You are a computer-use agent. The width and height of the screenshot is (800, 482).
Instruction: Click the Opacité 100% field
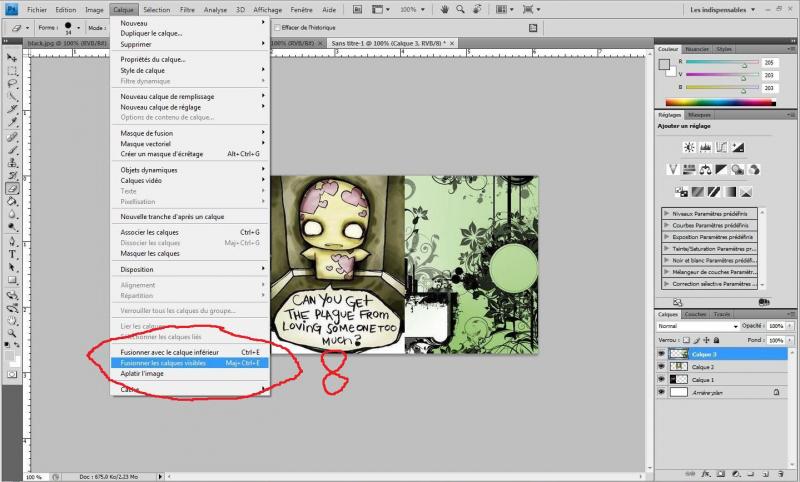(x=776, y=326)
